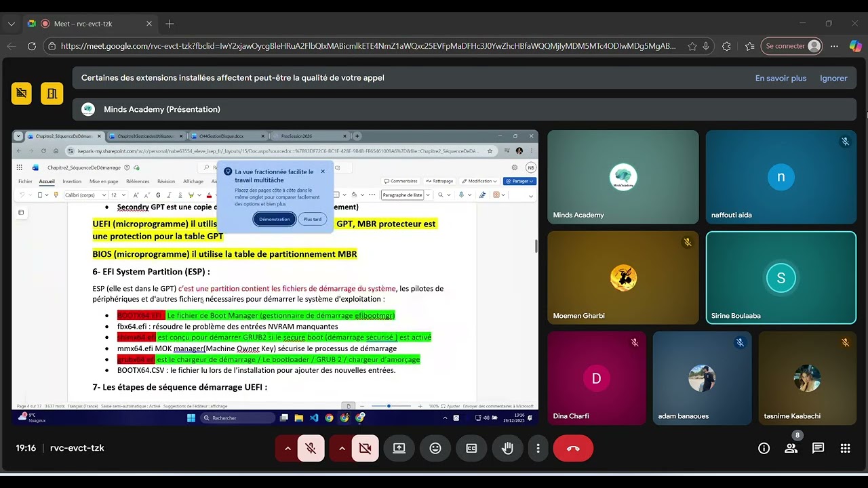Click the yellow split-panel icon

[x=52, y=93]
